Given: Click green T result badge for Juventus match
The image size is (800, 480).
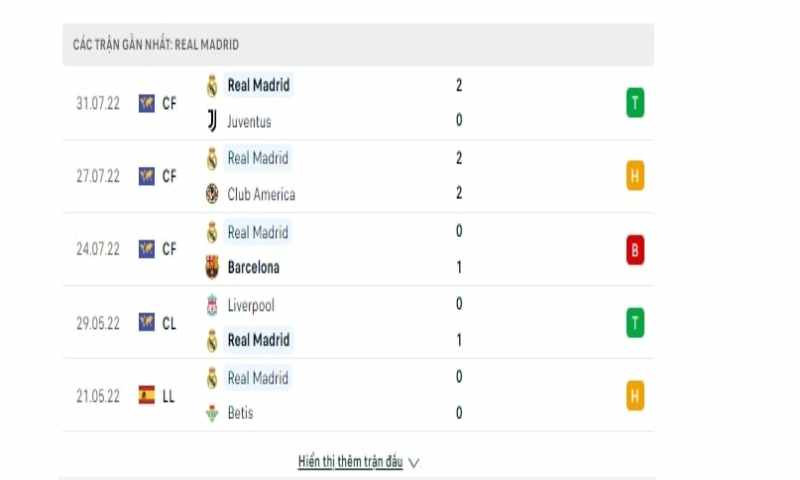Looking at the screenshot, I should [x=634, y=103].
